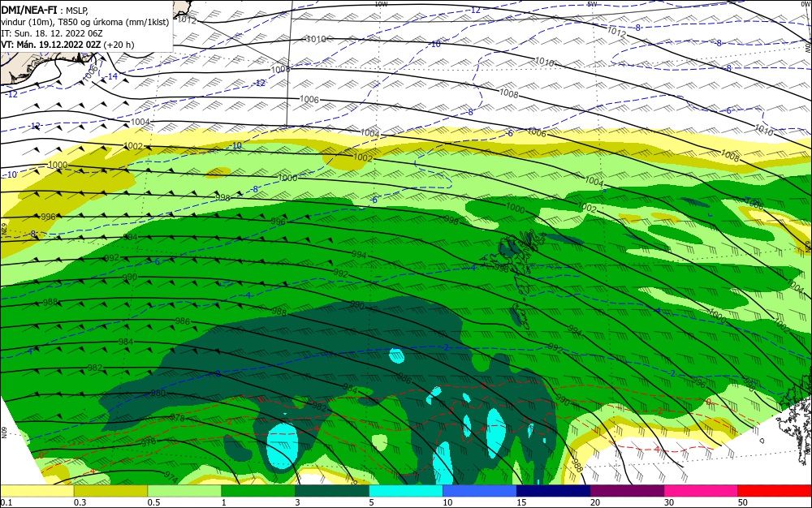
Task: Click the '15' legend scale value
Action: point(521,503)
